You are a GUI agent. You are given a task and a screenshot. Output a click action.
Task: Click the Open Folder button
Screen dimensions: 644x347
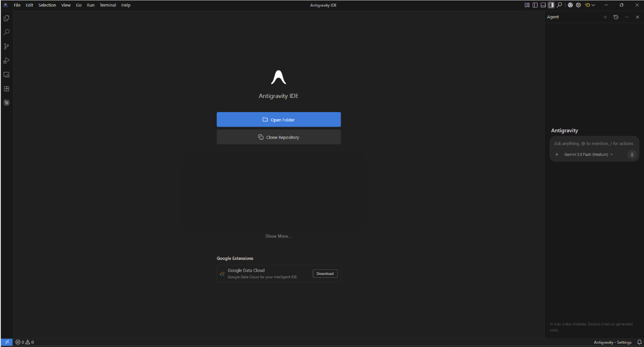(x=278, y=120)
